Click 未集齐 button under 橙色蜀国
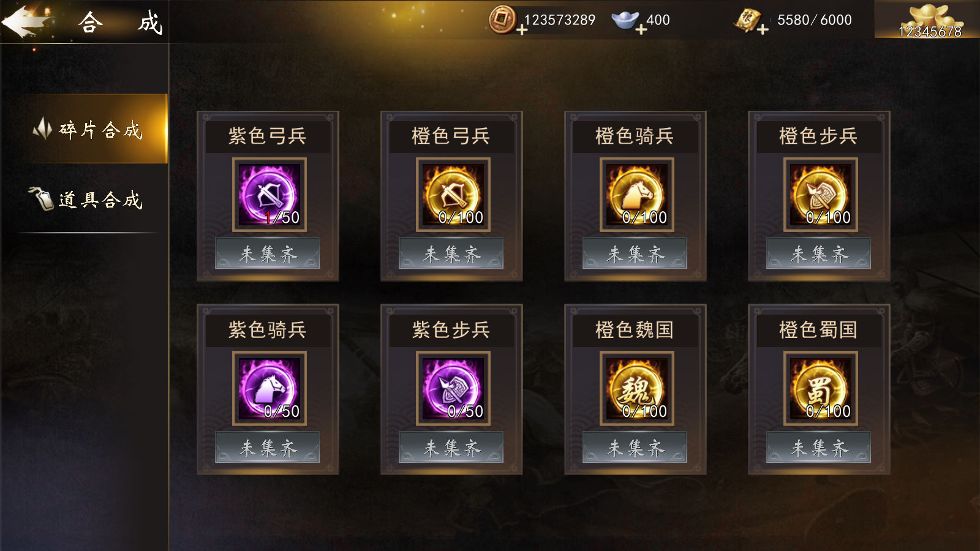The height and width of the screenshot is (551, 980). [x=819, y=448]
